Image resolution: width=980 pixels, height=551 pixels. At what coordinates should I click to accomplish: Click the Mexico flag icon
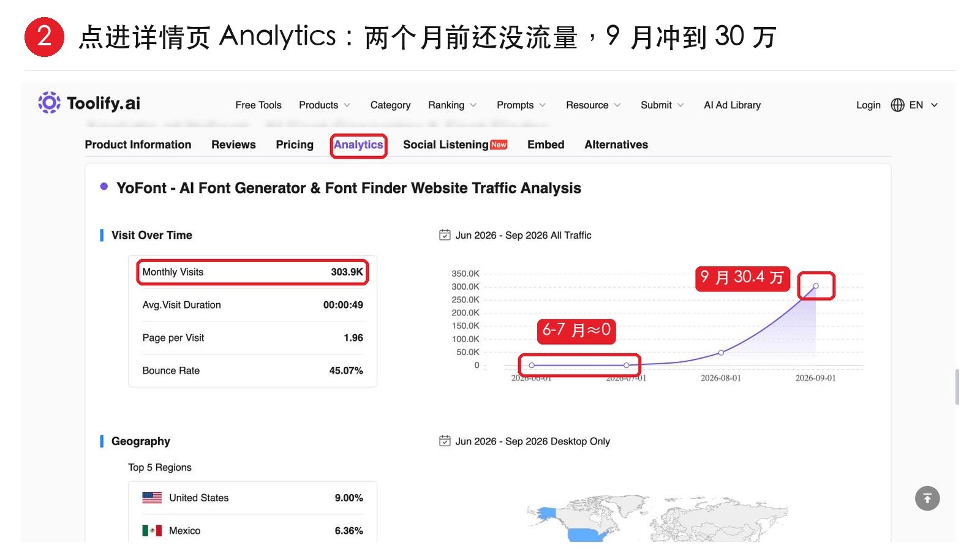point(152,531)
